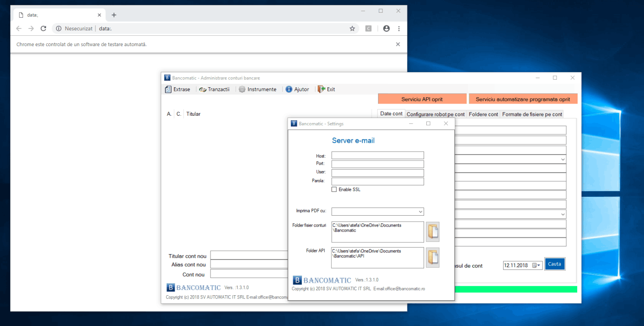The width and height of the screenshot is (644, 326).
Task: Open the Ajutor help menu
Action: click(297, 90)
